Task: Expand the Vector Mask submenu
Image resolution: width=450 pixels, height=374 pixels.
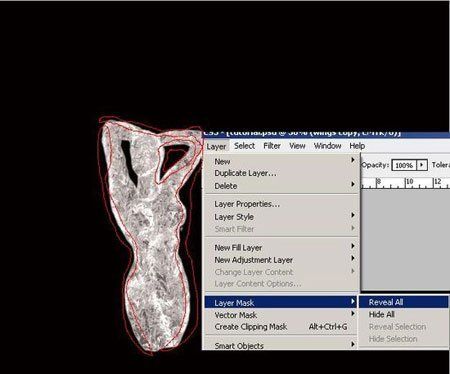Action: pyautogui.click(x=281, y=315)
